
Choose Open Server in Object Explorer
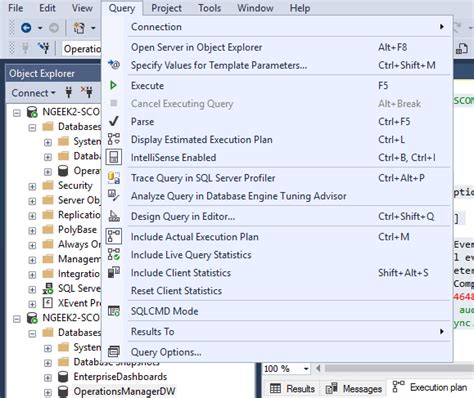pyautogui.click(x=278, y=47)
